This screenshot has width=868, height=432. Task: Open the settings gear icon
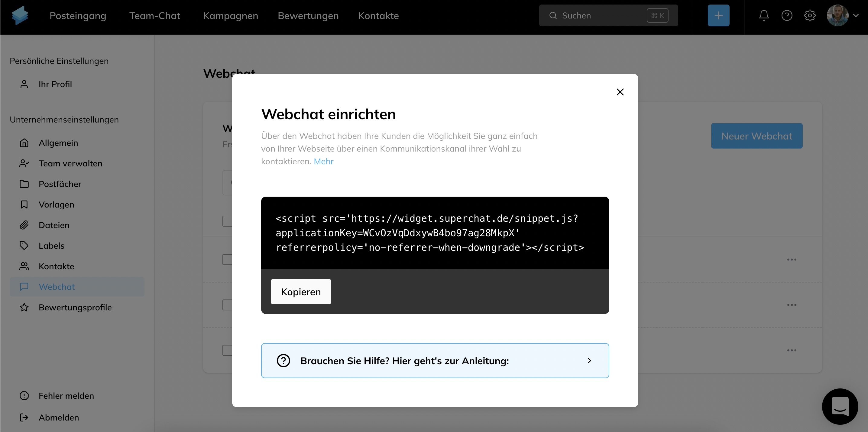pyautogui.click(x=810, y=15)
